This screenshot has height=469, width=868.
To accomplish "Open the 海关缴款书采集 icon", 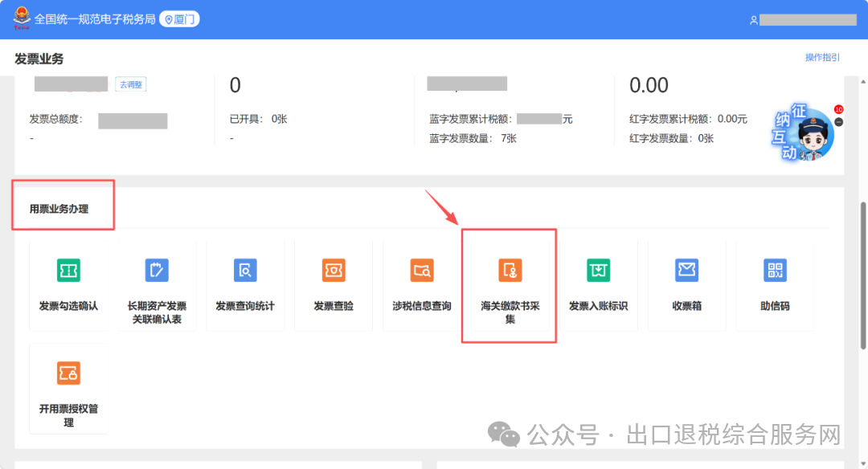I will click(510, 271).
